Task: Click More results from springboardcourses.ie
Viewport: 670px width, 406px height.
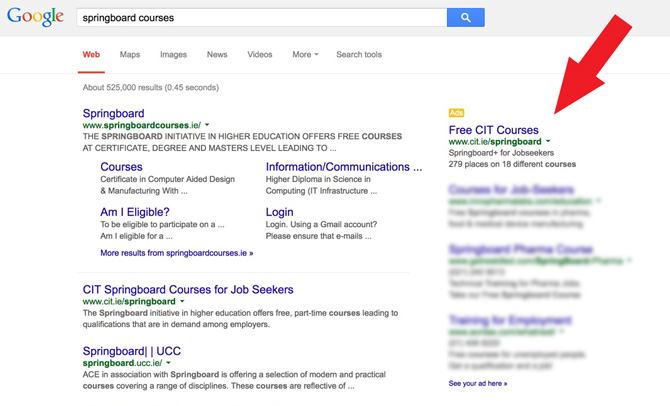Action: click(176, 253)
